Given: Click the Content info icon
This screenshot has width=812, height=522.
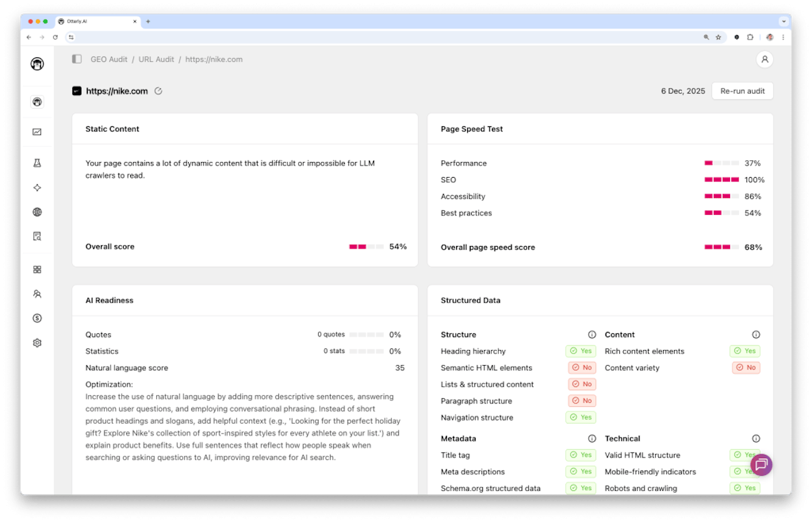Looking at the screenshot, I should click(x=756, y=335).
